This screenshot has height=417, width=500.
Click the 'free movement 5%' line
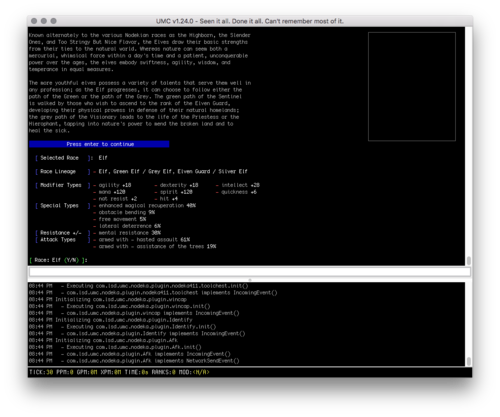pos(122,219)
